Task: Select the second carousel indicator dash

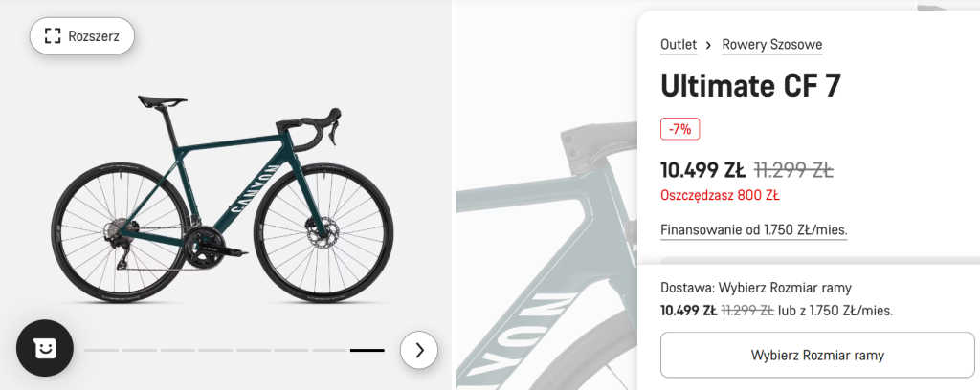Action: coord(139,351)
